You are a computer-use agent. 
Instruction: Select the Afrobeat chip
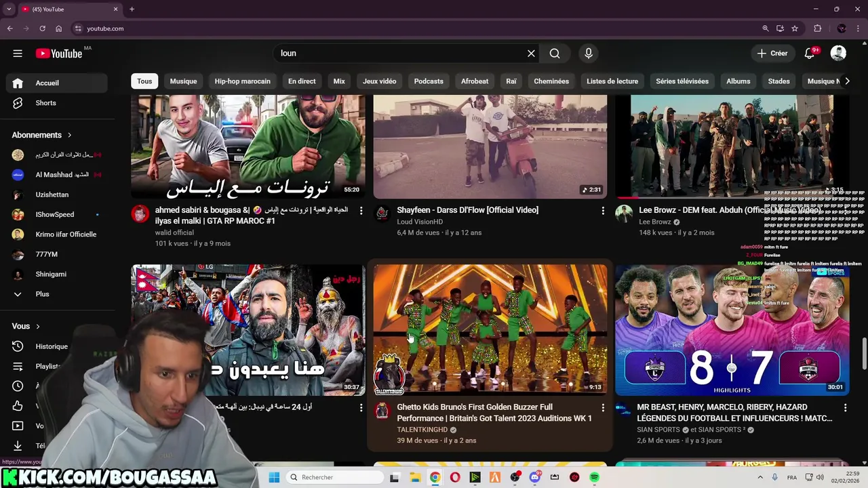[475, 81]
